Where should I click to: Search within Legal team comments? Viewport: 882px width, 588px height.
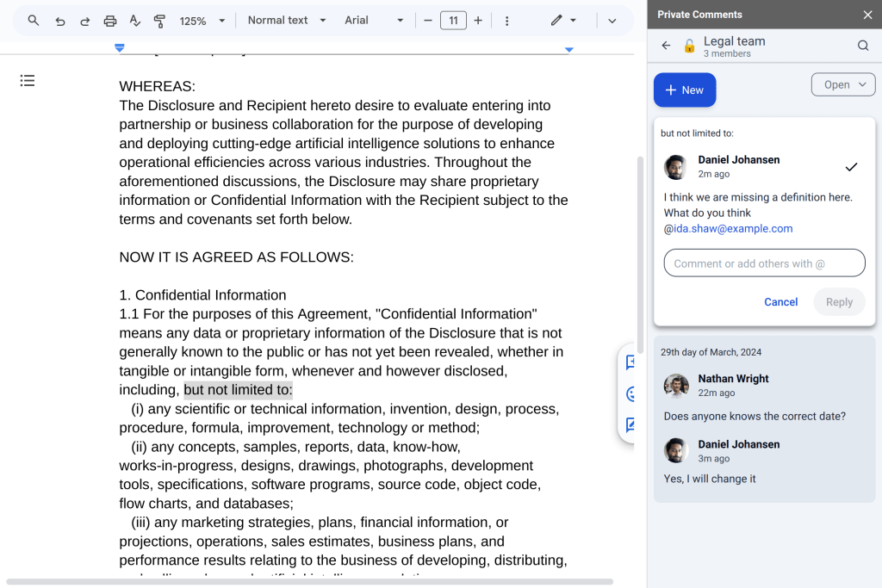pyautogui.click(x=863, y=46)
